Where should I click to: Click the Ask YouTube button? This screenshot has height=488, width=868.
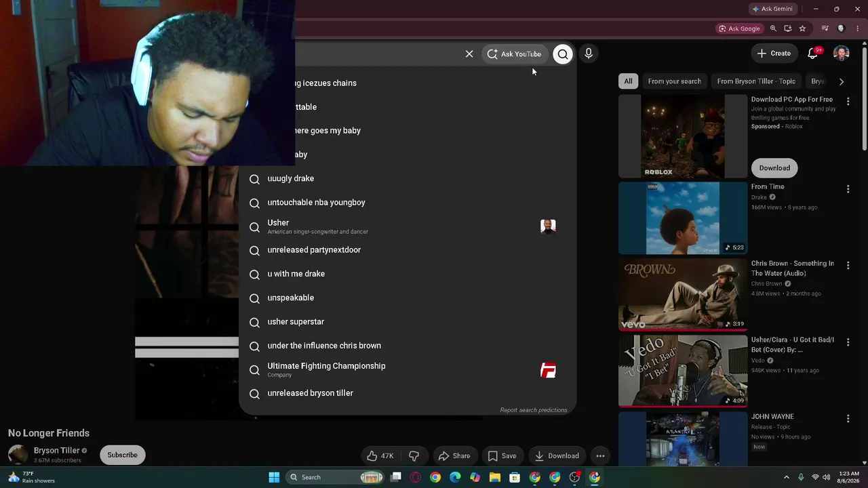[x=515, y=54]
